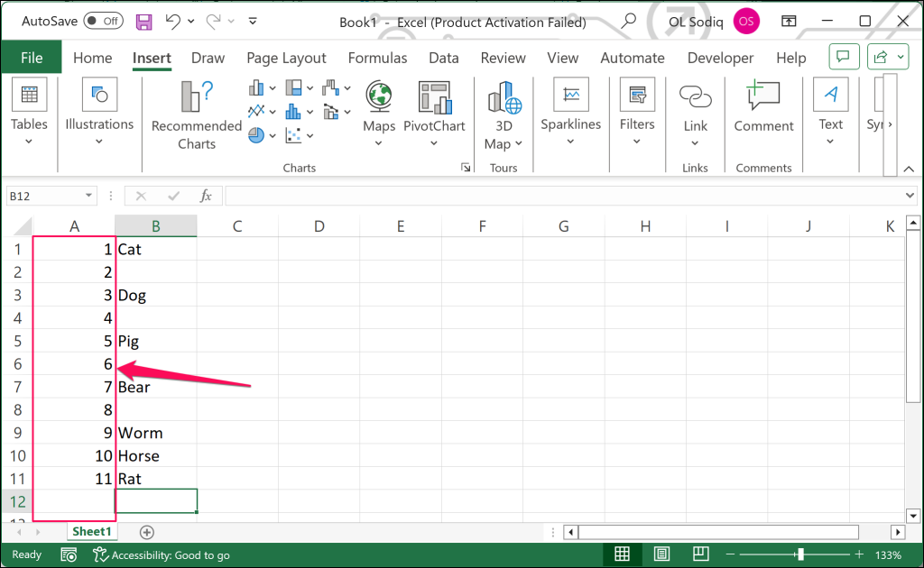Image resolution: width=924 pixels, height=568 pixels.
Task: Collapse the ribbon with up chevron
Action: [x=909, y=169]
